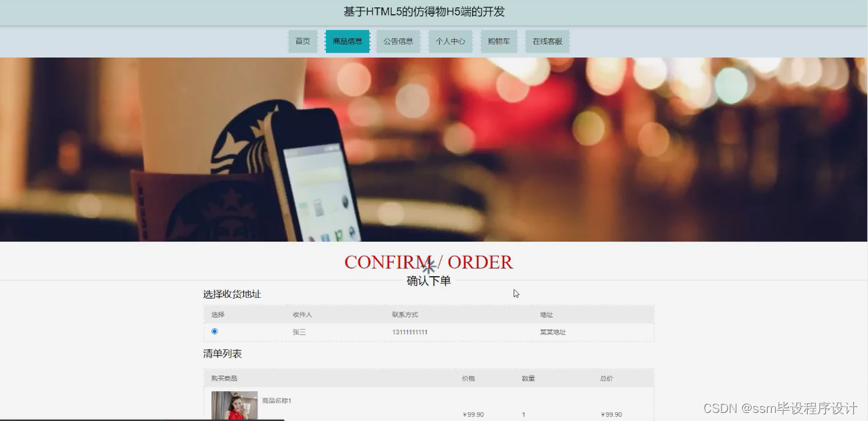
Task: Open the 购物车 shopping cart
Action: click(499, 41)
